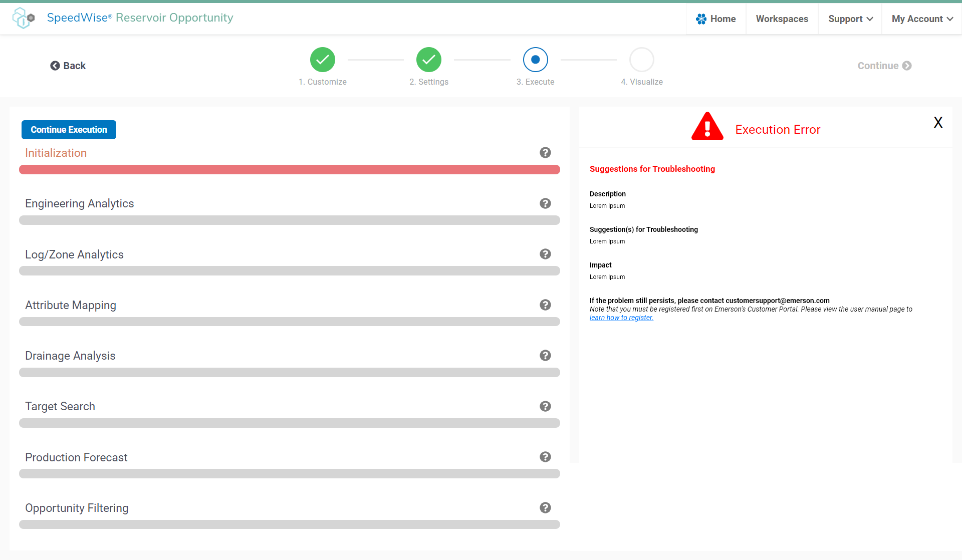The width and height of the screenshot is (962, 560).
Task: Follow the learn how to register link
Action: 621,318
